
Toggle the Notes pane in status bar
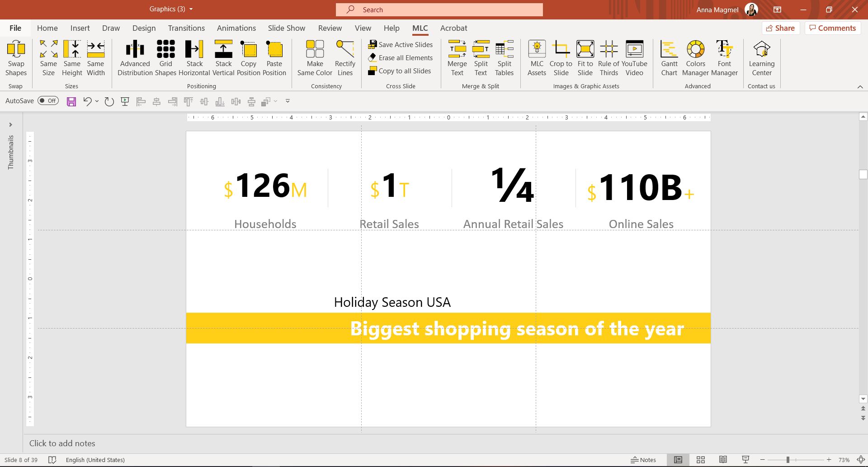(643, 460)
